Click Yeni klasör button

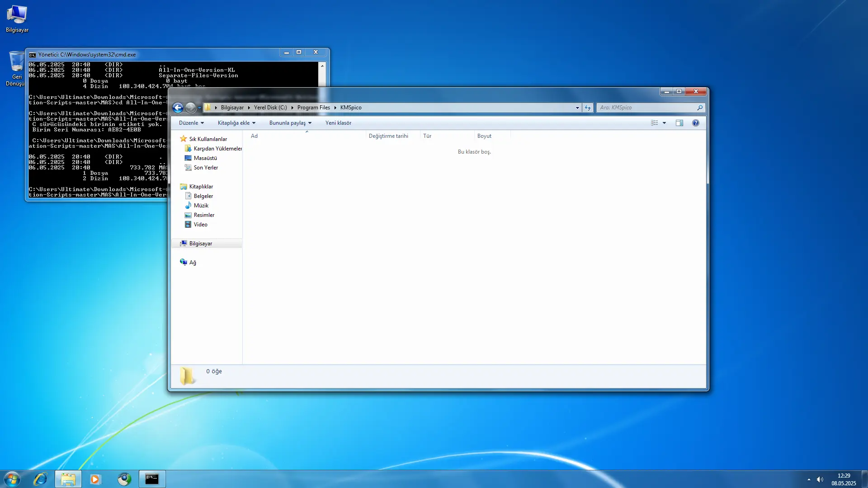point(338,123)
